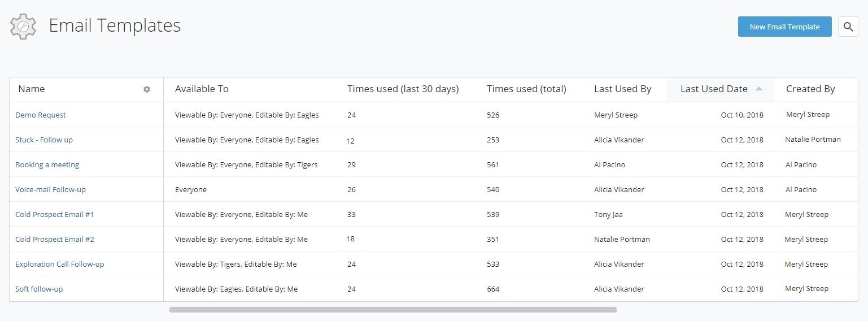Click the 30-day count '29' cell
Image resolution: width=868 pixels, height=321 pixels.
[351, 164]
